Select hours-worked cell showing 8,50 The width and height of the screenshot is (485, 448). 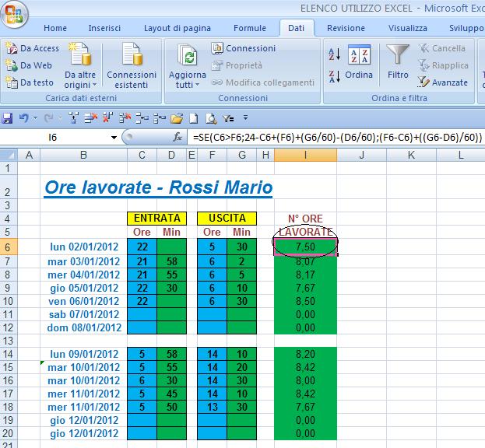tap(305, 301)
